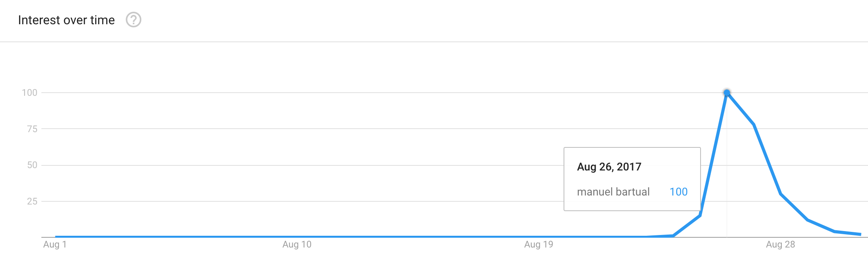Click the right end of the blue line
Image resolution: width=868 pixels, height=269 pixels.
861,234
